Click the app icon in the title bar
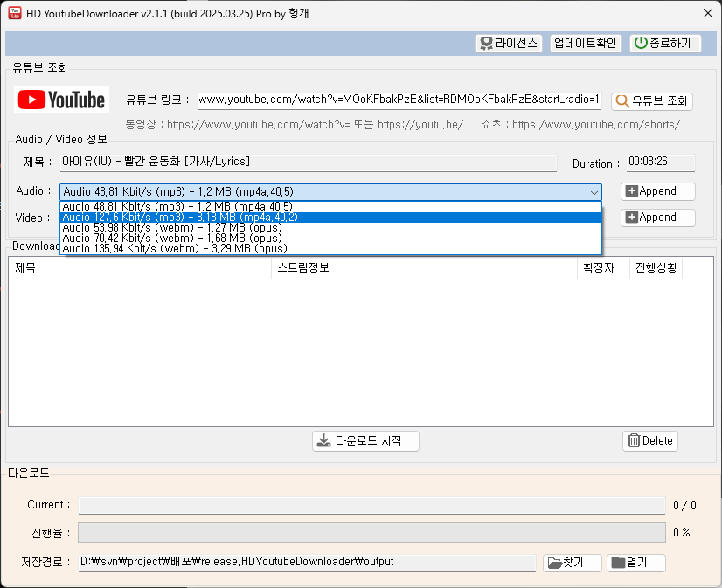This screenshot has width=722, height=588. coord(15,13)
